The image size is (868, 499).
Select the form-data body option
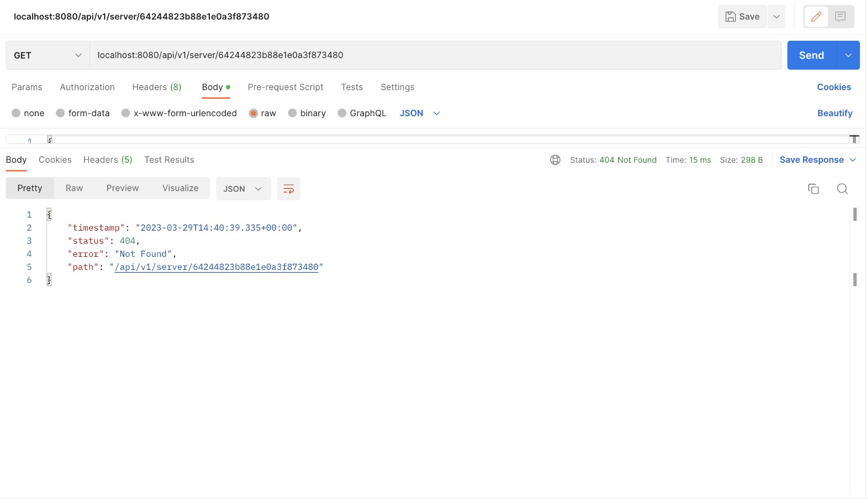[x=83, y=113]
